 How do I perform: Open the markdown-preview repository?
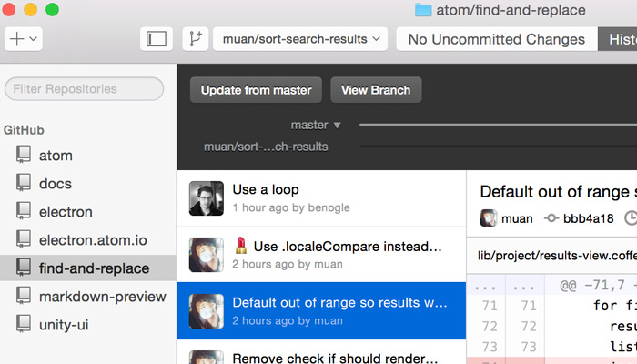(x=103, y=297)
